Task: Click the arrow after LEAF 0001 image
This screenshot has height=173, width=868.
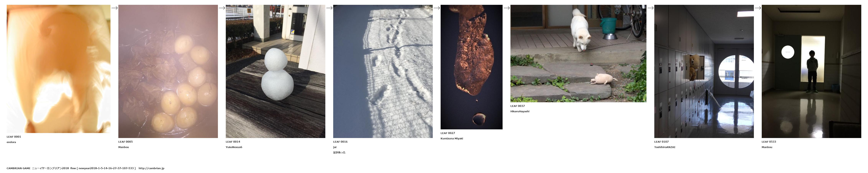Action: [114, 8]
